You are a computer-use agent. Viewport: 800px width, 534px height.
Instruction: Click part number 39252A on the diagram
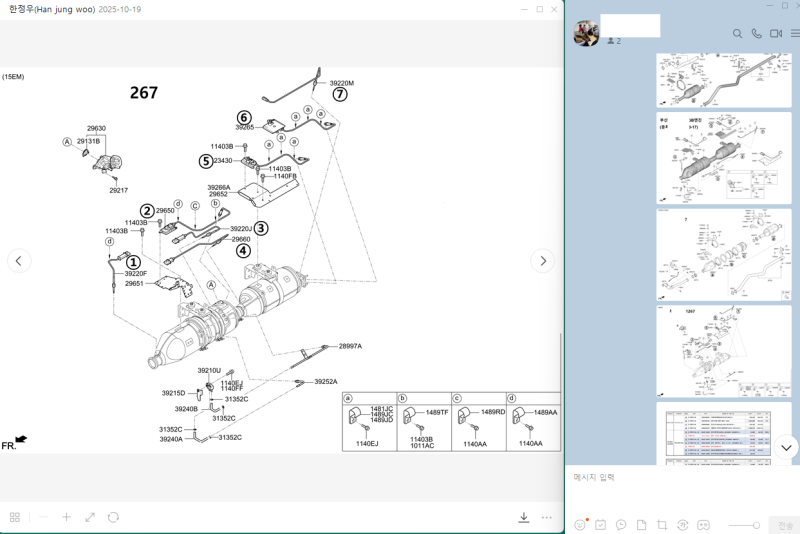pyautogui.click(x=326, y=382)
